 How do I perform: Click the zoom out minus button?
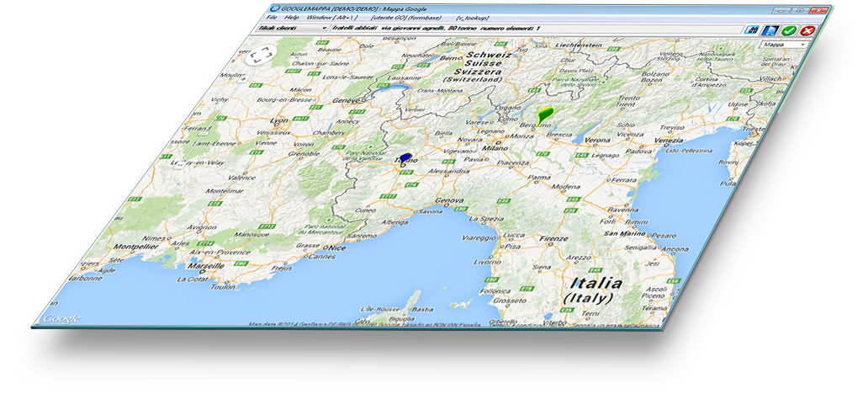[181, 164]
